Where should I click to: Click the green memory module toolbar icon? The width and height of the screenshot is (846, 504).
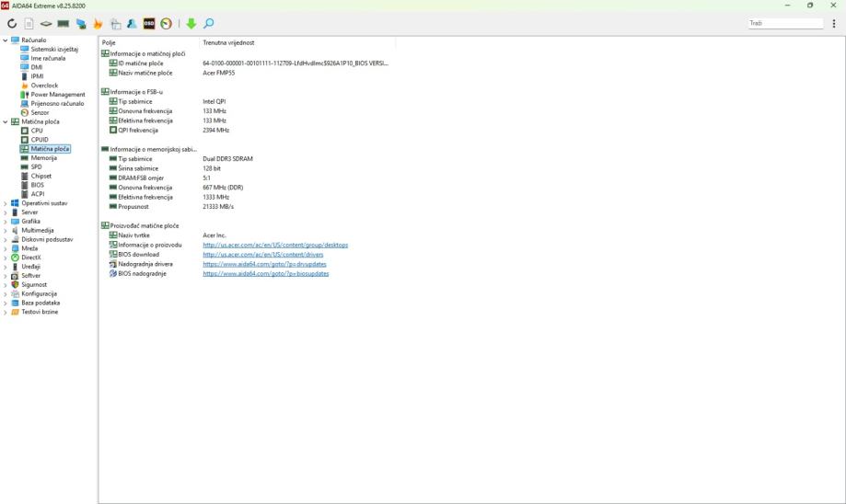point(64,24)
